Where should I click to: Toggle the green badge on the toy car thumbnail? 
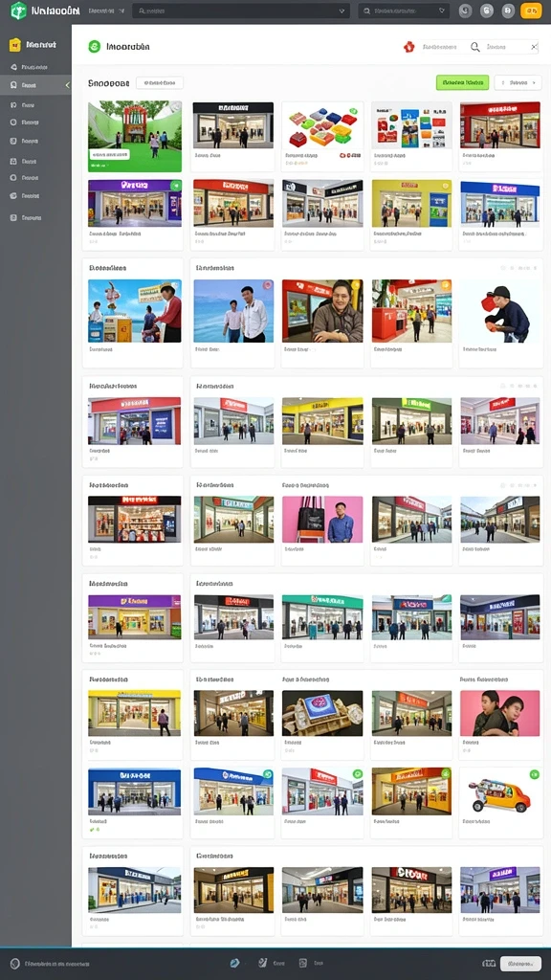tap(534, 774)
